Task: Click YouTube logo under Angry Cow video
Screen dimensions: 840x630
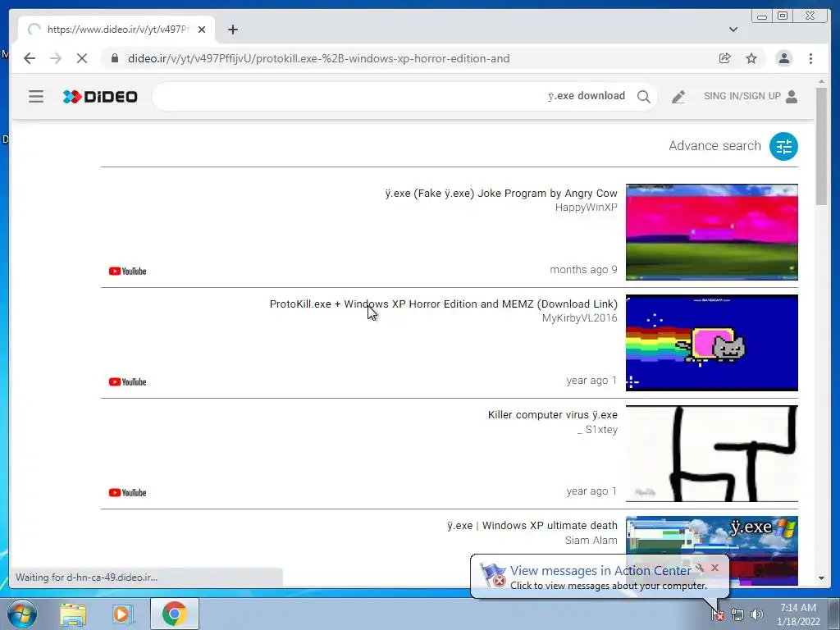Action: click(127, 271)
